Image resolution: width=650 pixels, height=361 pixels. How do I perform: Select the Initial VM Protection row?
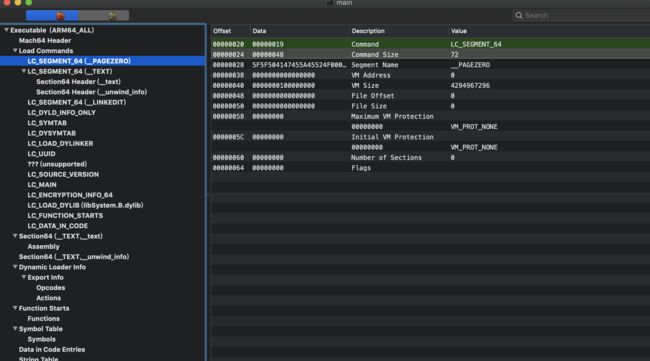coord(430,137)
